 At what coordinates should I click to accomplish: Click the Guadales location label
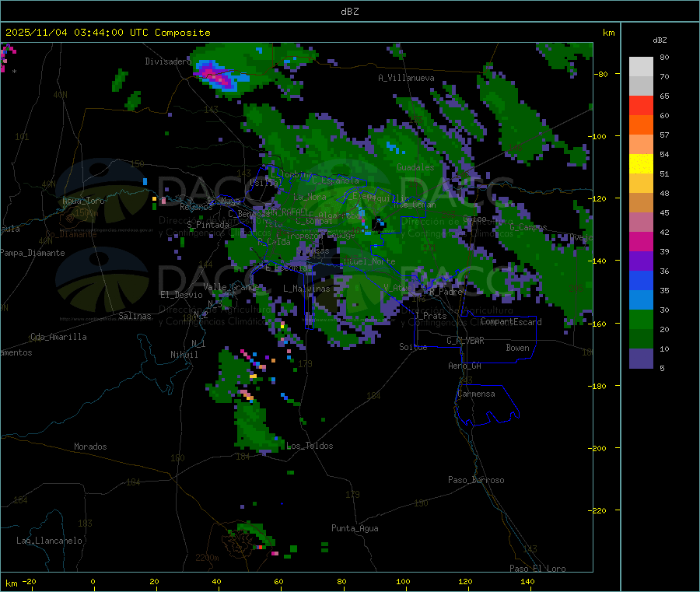[415, 167]
